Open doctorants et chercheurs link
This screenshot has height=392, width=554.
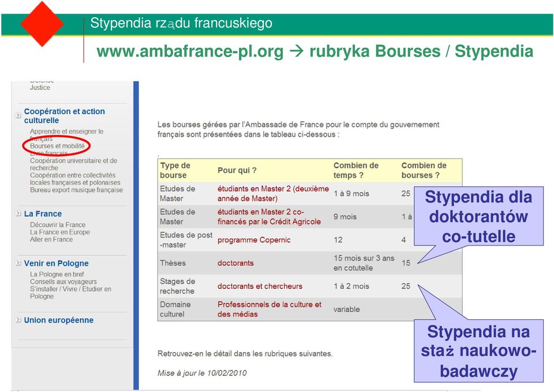(260, 286)
